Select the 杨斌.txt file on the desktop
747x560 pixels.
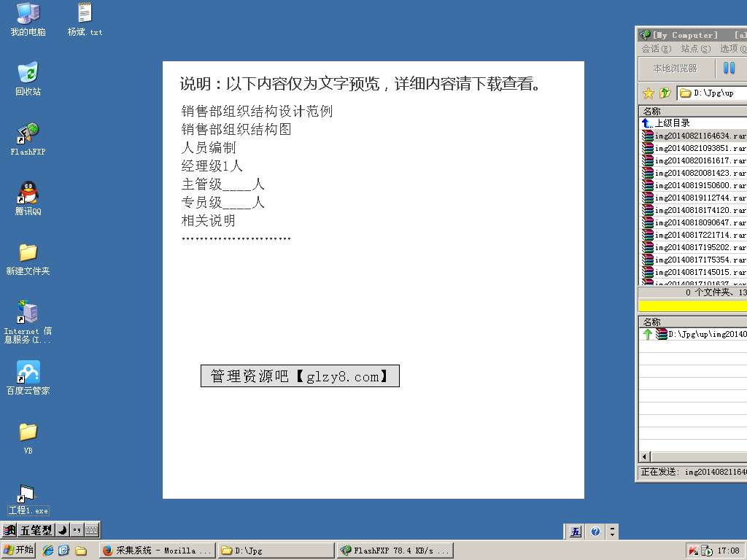85,19
